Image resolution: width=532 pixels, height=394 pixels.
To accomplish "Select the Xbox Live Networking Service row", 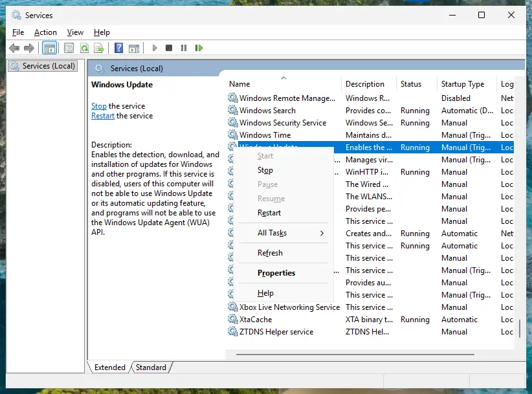I will 370,307.
